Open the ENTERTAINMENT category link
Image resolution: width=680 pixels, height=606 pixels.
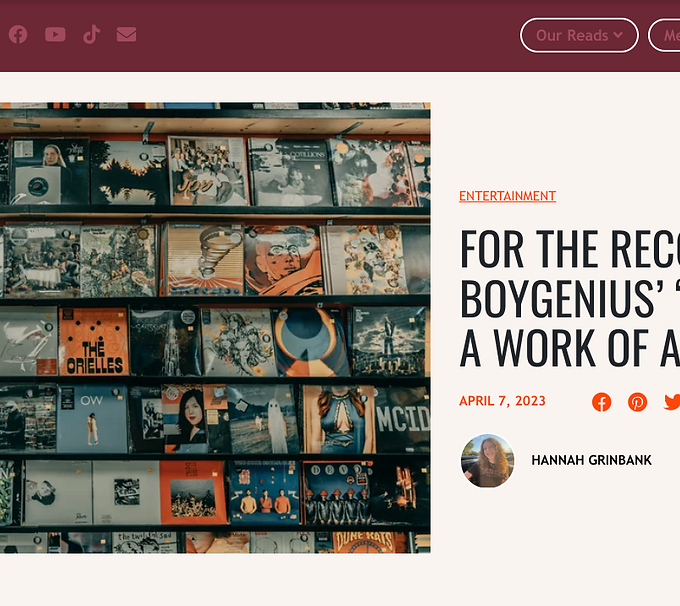coord(507,196)
